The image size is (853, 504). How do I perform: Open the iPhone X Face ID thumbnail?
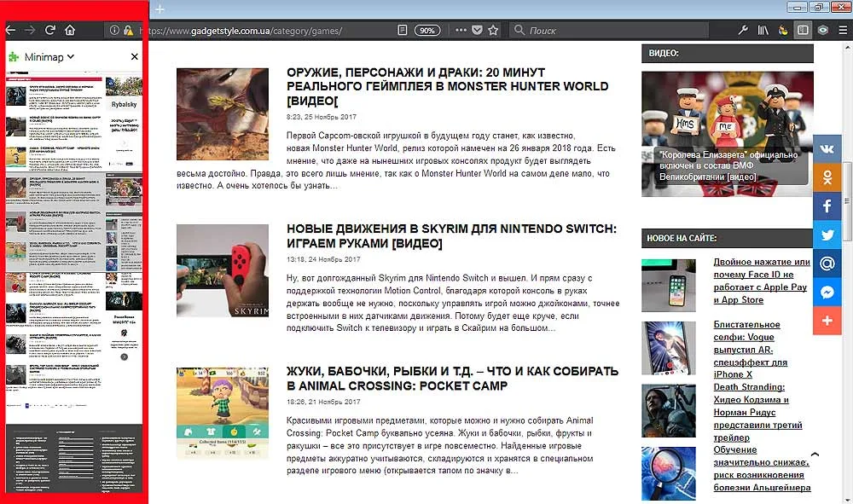coord(669,286)
